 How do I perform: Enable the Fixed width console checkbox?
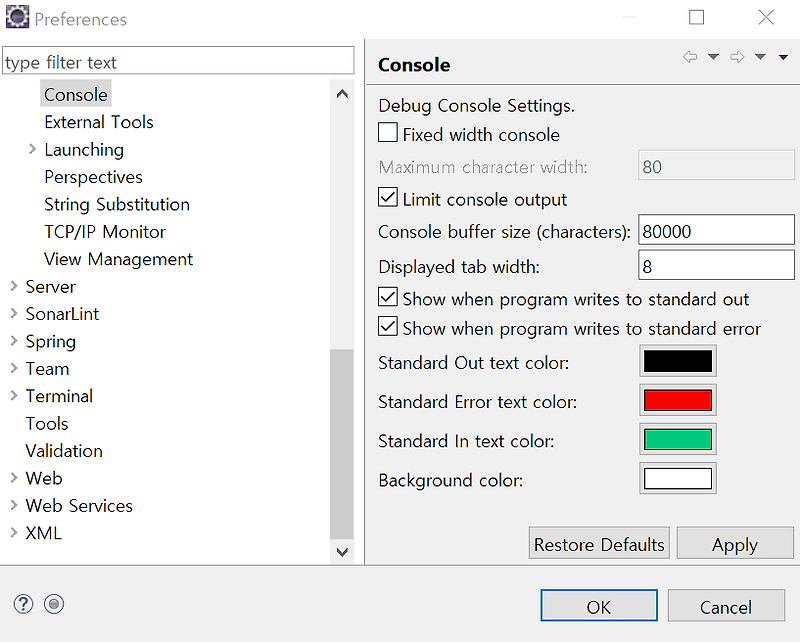[388, 133]
